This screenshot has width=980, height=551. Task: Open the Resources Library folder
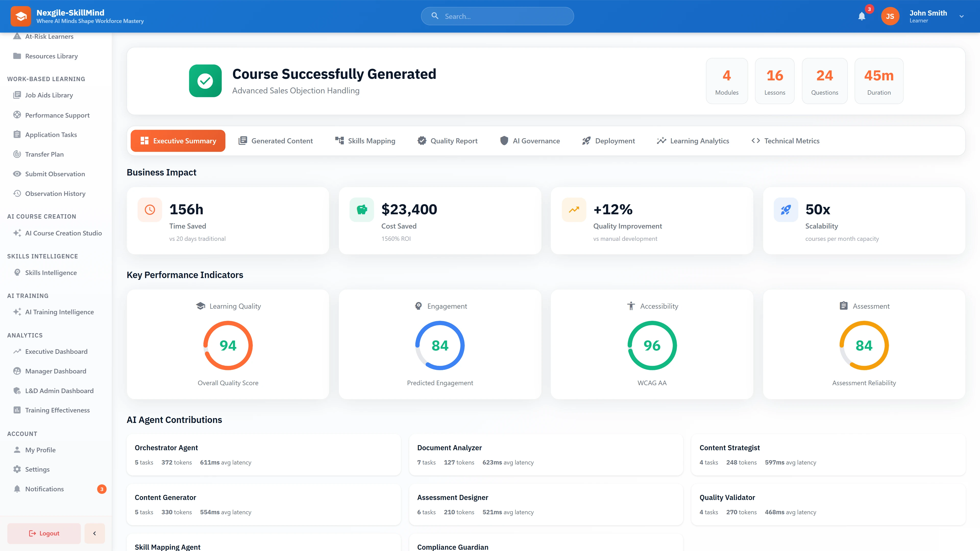click(51, 56)
